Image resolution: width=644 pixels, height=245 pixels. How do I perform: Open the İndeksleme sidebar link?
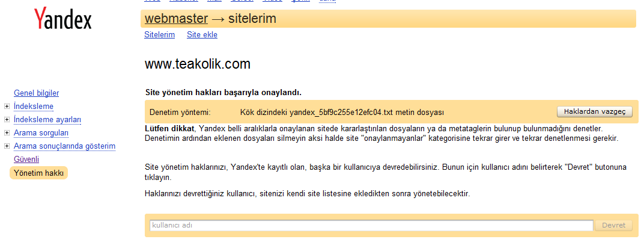coord(33,106)
